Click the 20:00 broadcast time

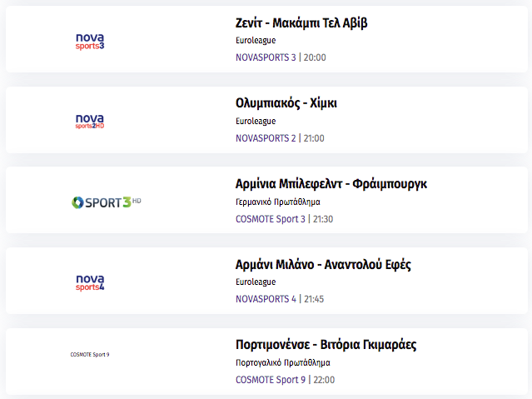click(315, 57)
